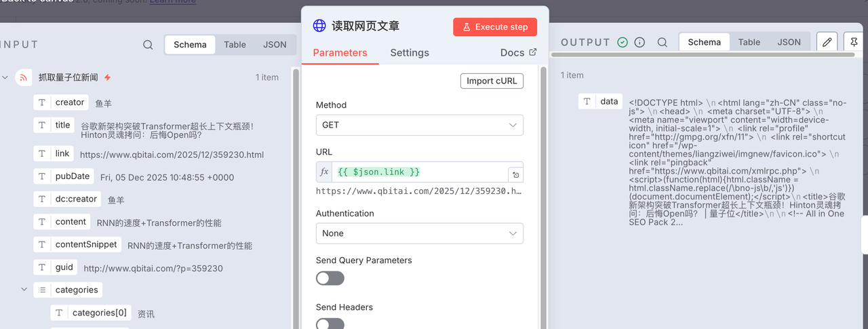Click the lightning trigger icon beside 抓取量子位新闻
This screenshot has width=868, height=329.
click(x=107, y=77)
